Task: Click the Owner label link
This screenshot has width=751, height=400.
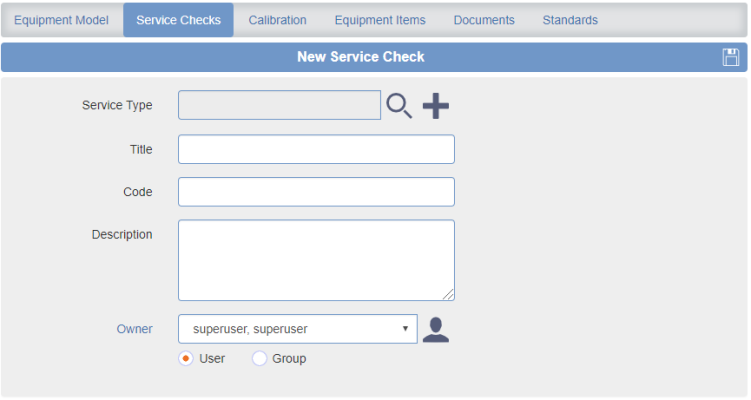Action: click(x=135, y=329)
